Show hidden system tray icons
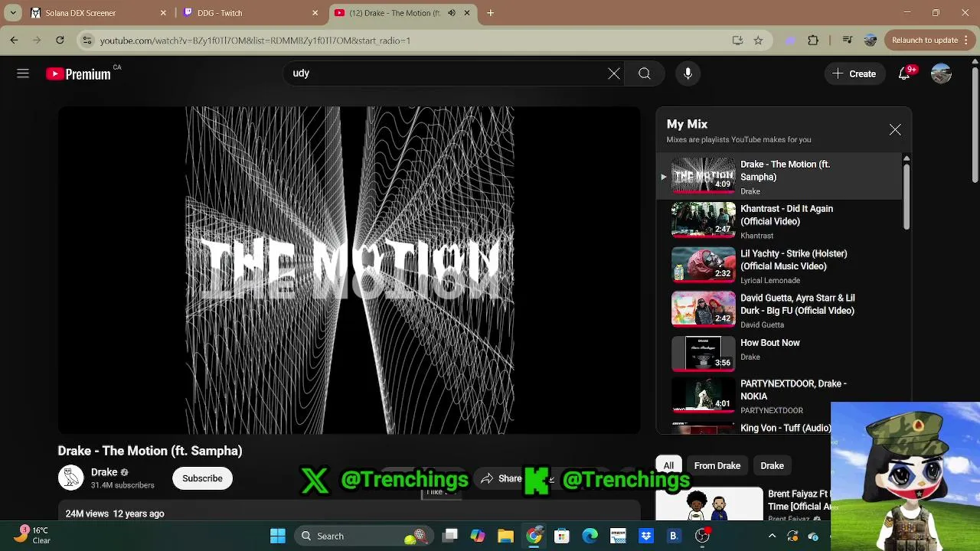 pyautogui.click(x=772, y=536)
